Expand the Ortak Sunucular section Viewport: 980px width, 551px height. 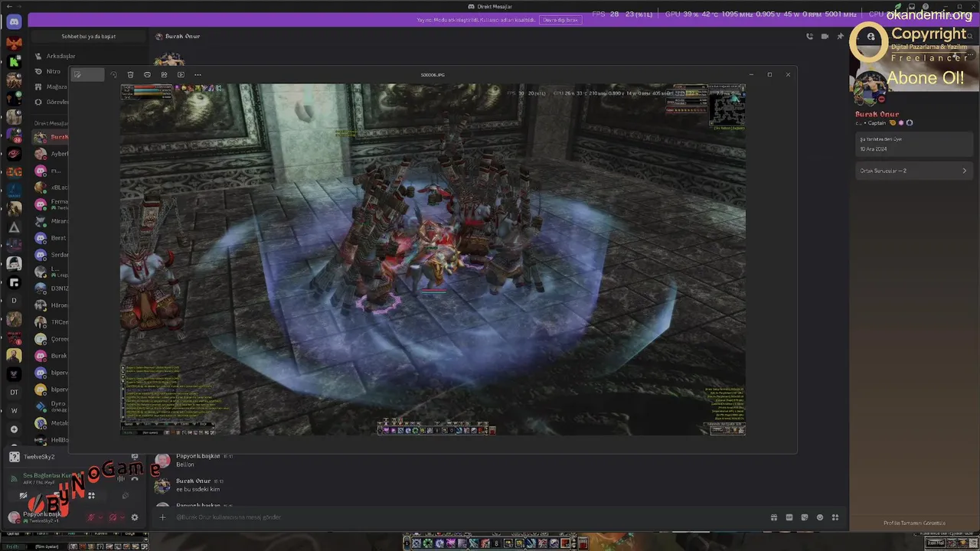(x=913, y=171)
